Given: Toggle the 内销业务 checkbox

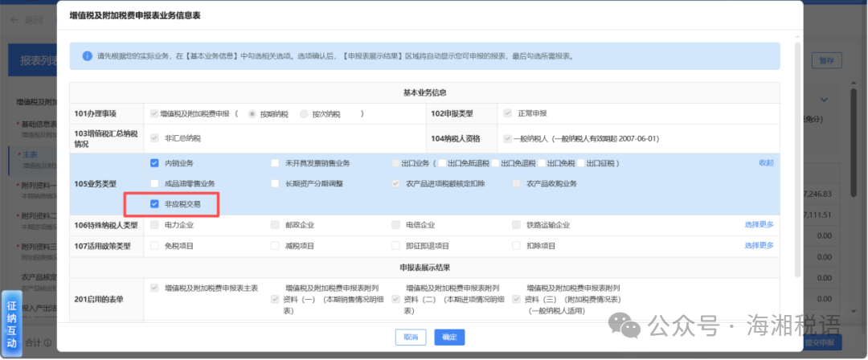Looking at the screenshot, I should [x=154, y=163].
